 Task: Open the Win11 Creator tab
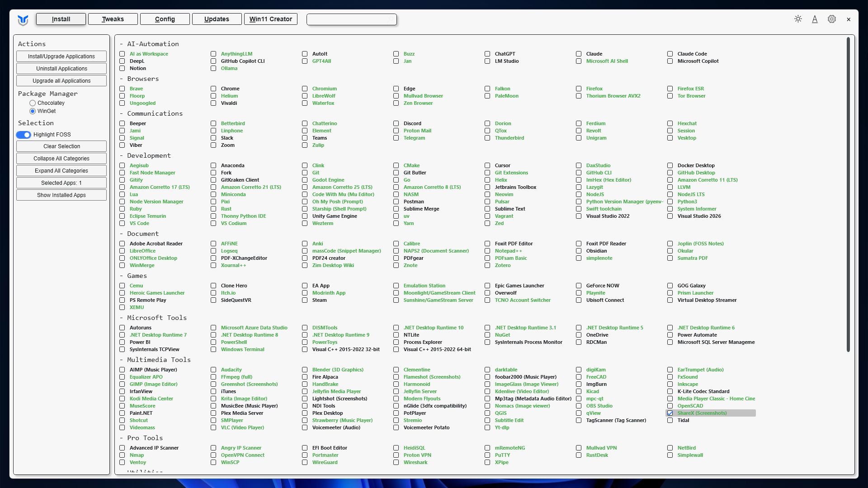click(271, 19)
